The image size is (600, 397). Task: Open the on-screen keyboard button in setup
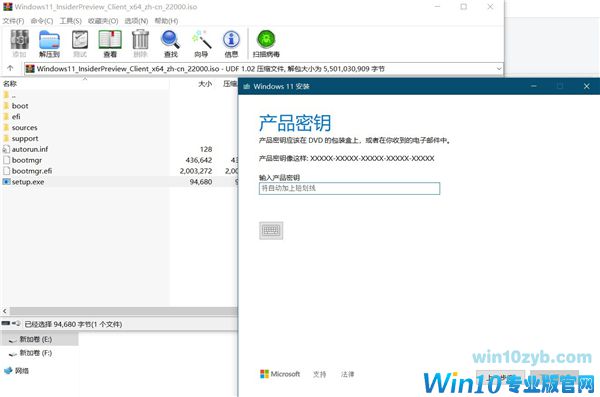[x=271, y=230]
